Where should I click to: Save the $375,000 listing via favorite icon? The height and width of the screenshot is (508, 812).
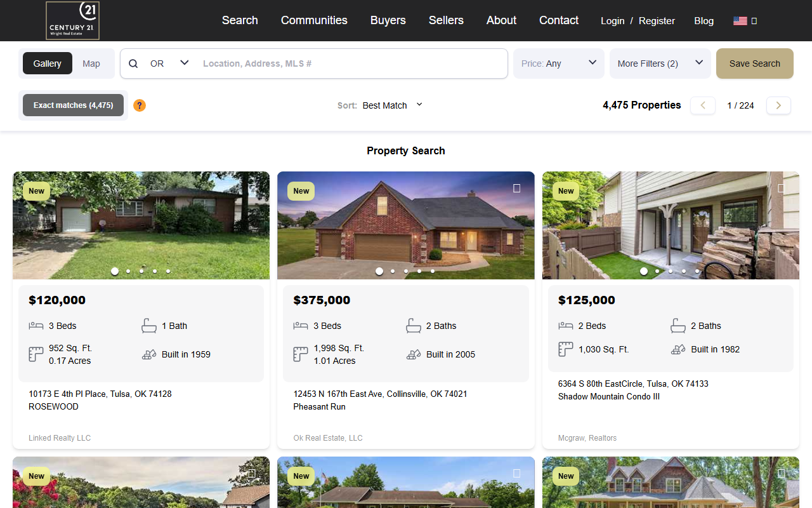516,189
